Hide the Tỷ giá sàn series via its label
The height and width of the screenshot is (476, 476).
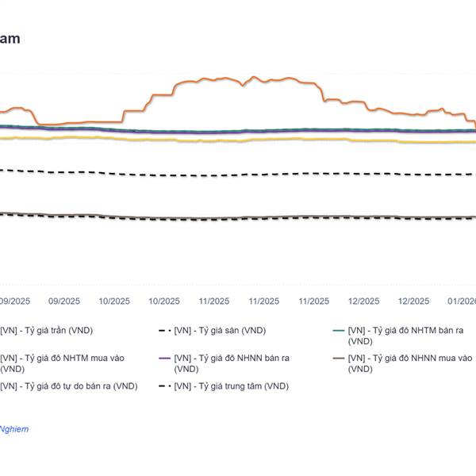pos(220,330)
